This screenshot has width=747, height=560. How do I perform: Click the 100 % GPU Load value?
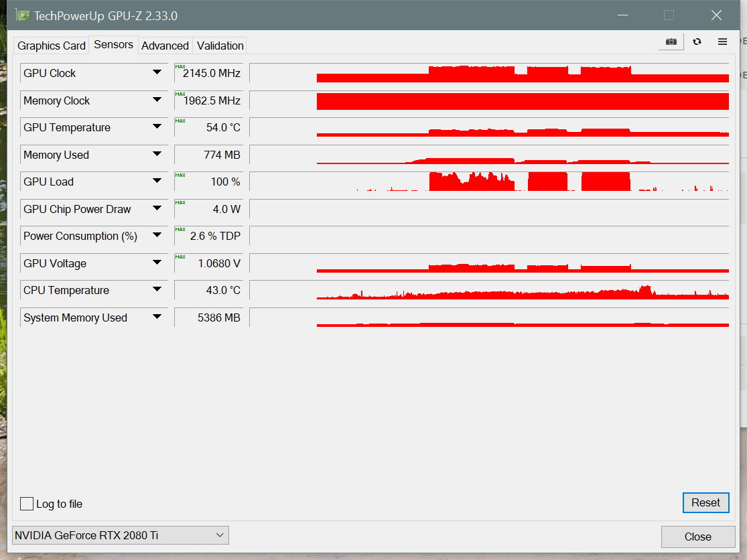(208, 182)
